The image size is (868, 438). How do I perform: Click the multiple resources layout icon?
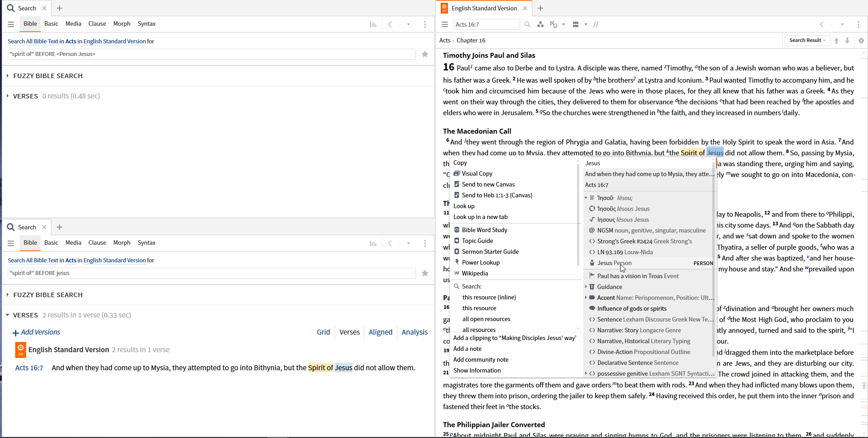576,24
